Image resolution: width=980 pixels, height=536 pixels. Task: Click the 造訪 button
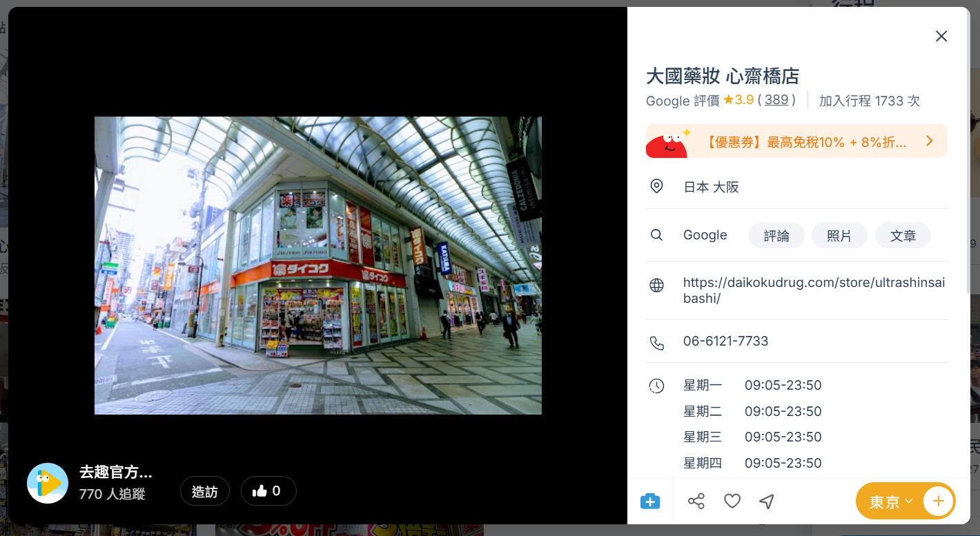205,490
